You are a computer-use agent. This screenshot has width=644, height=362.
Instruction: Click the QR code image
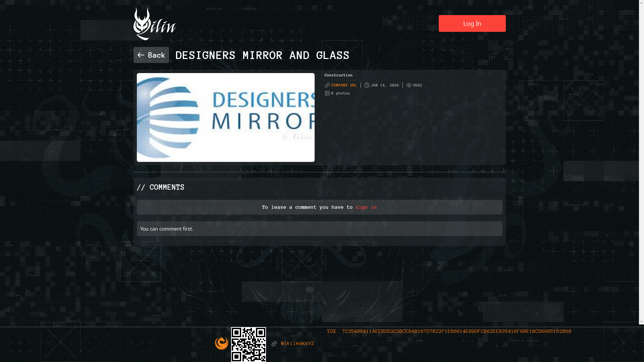coord(248,344)
